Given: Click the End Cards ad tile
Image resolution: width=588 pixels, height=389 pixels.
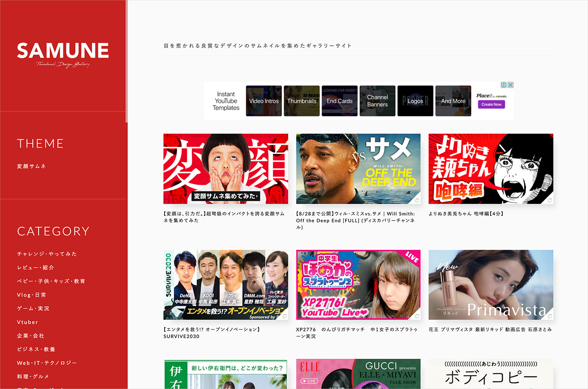Looking at the screenshot, I should click(x=339, y=101).
